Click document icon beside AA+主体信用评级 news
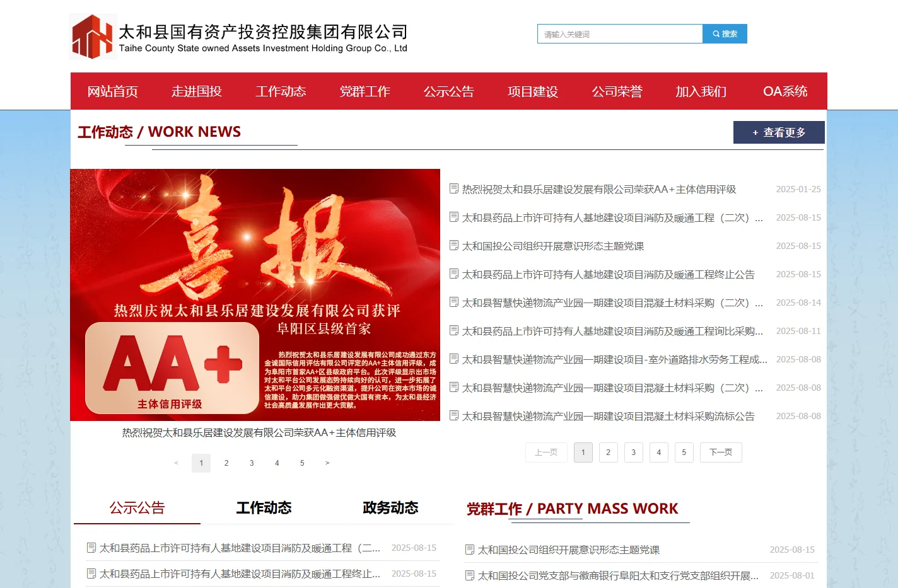This screenshot has width=898, height=588. [454, 188]
